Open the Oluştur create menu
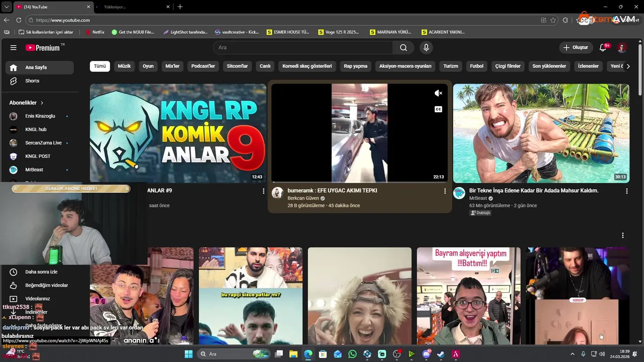Screen dimensions: 644x362 point(575,48)
